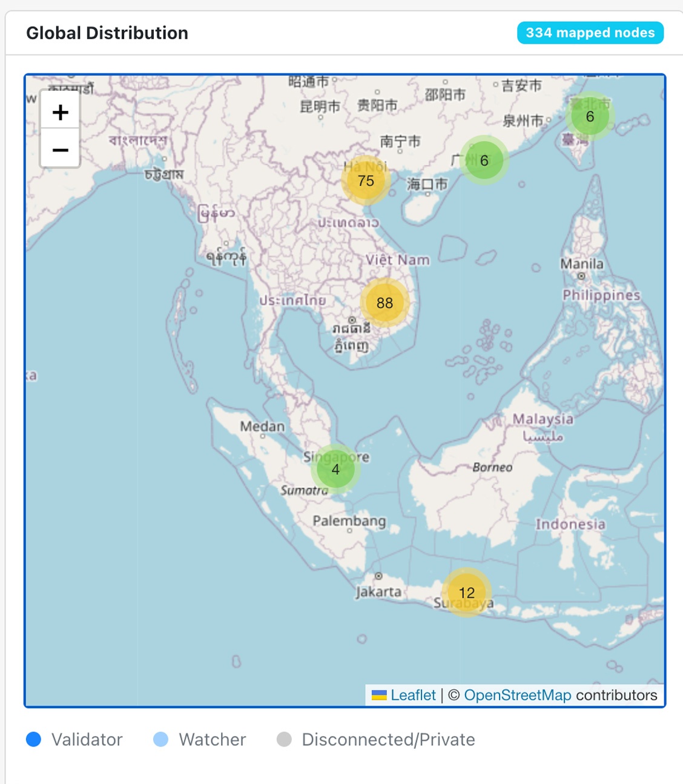Click the 334 mapped nodes badge

point(590,33)
